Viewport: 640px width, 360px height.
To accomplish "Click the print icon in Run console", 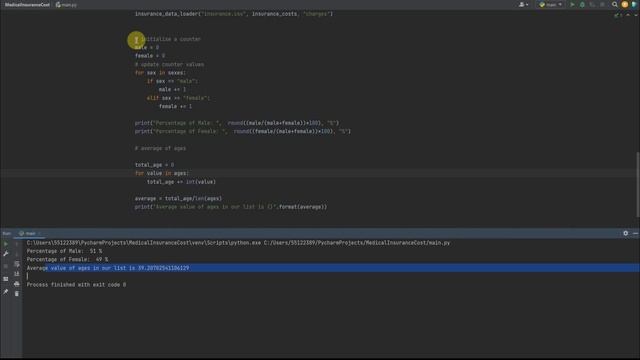I will click(x=17, y=284).
